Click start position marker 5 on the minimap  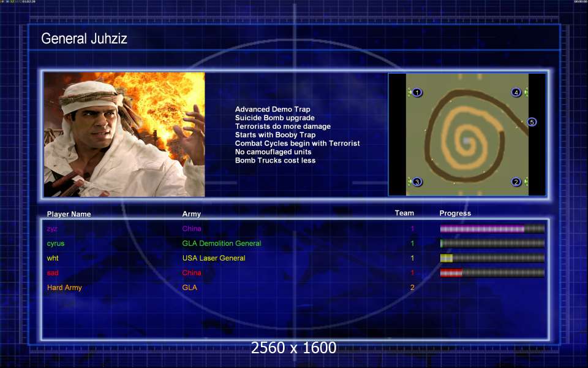pyautogui.click(x=532, y=122)
